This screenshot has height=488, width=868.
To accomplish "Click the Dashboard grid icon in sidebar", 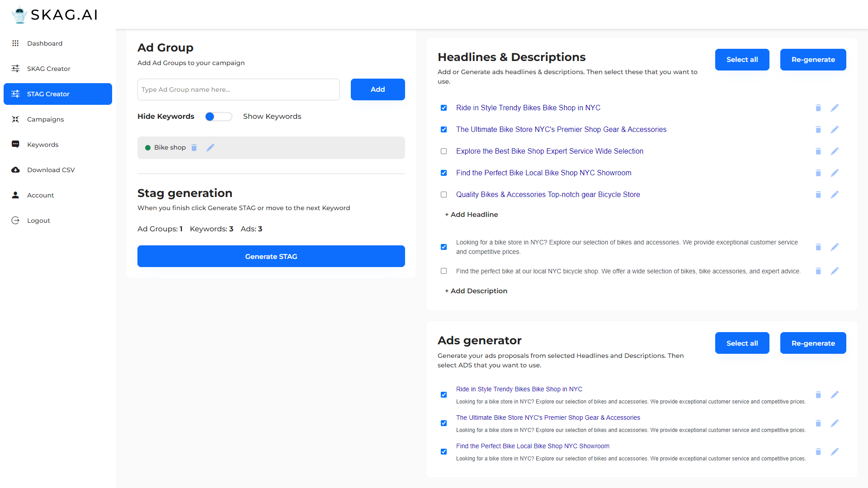I will point(15,43).
